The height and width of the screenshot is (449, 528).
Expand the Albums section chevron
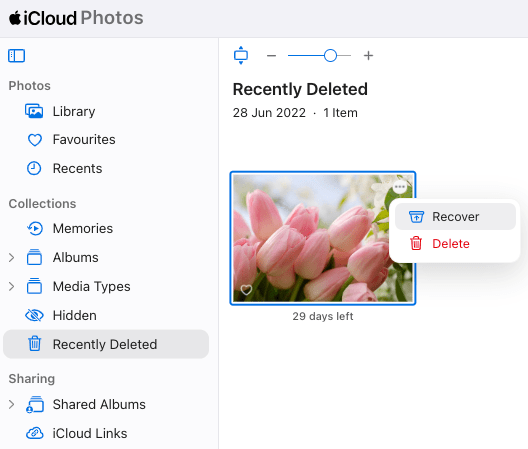coord(11,257)
